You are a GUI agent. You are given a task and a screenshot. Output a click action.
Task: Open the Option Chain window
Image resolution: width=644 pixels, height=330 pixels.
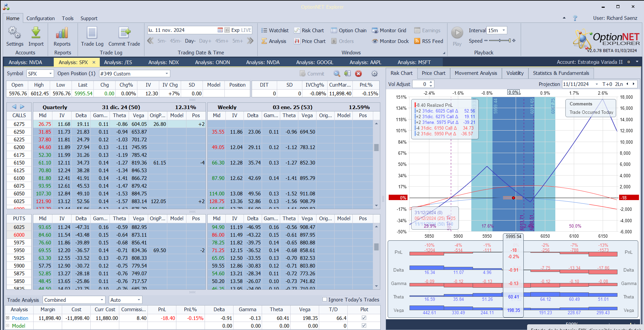[x=349, y=30]
